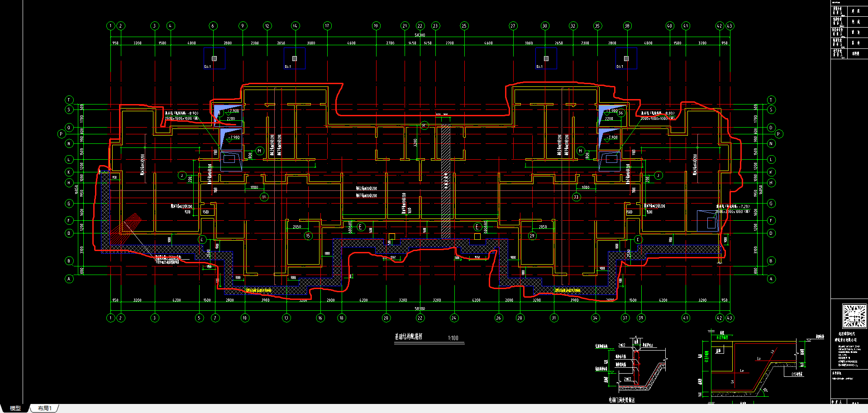This screenshot has width=868, height=413.
Task: Pick axis bubble 32 in the top row
Action: [573, 26]
